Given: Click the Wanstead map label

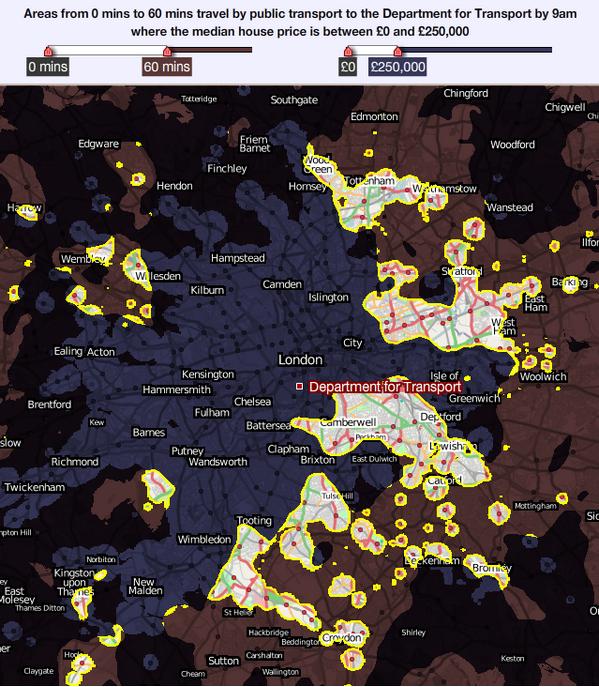Looking at the screenshot, I should [x=510, y=207].
